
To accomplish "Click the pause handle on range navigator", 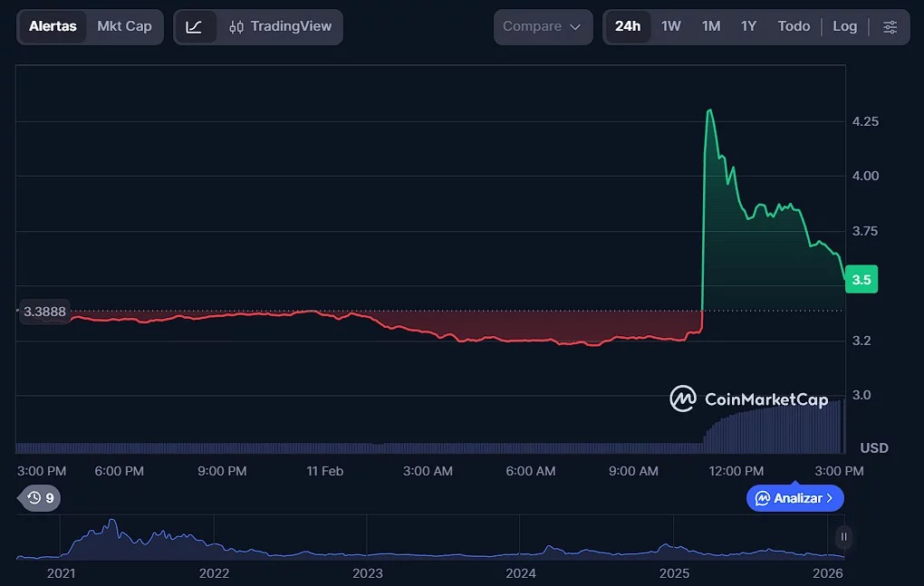I will [x=843, y=537].
